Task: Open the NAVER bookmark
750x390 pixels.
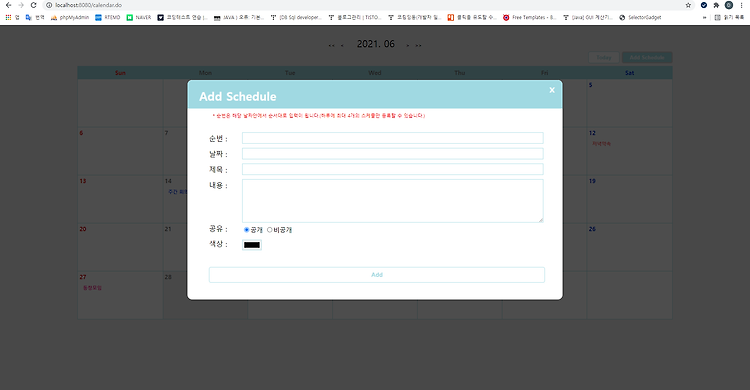Action: [139, 17]
